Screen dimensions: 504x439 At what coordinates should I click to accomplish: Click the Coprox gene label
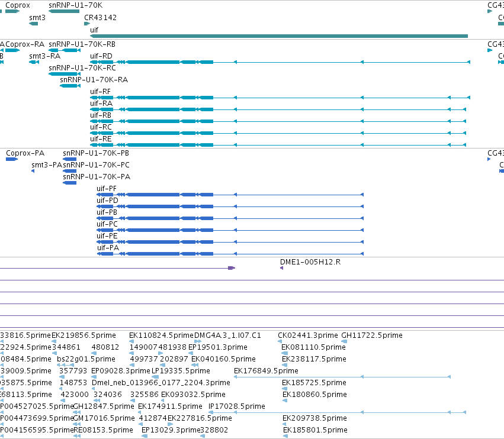coord(18,5)
